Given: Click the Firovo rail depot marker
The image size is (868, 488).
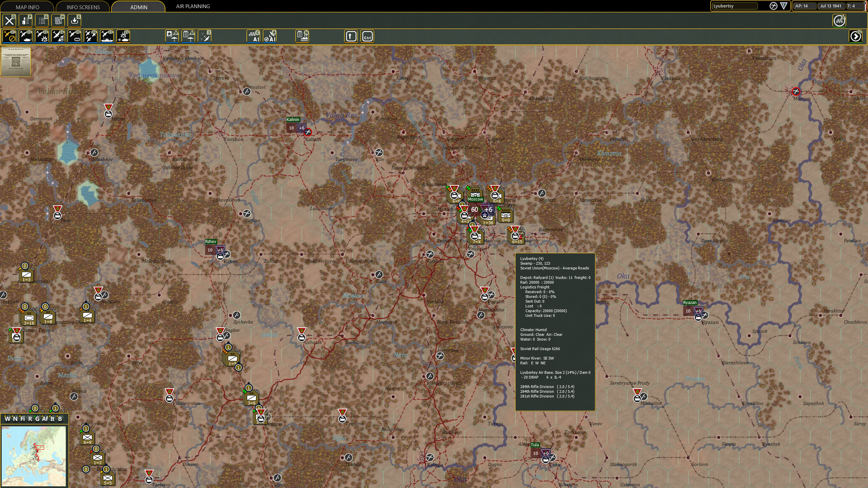Looking at the screenshot, I should click(x=108, y=111).
